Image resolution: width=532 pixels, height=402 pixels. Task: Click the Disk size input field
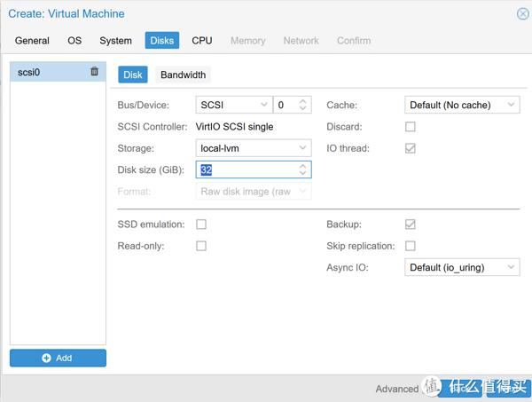tap(246, 169)
